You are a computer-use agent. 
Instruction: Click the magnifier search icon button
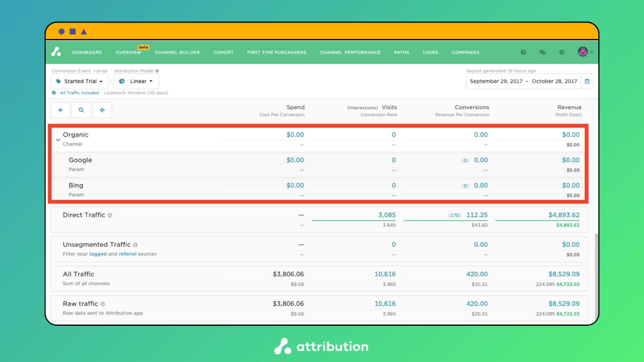pos(81,110)
